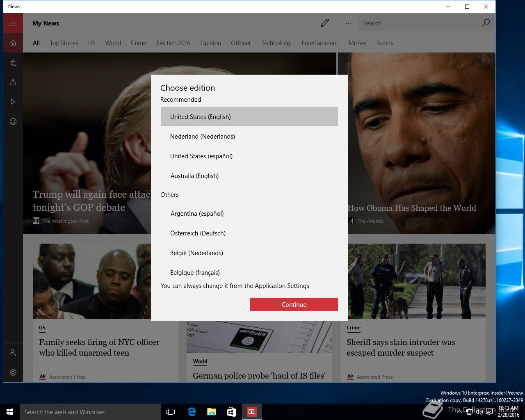This screenshot has width=525, height=420.
Task: Open the Windows Start menu
Action: pos(10,412)
